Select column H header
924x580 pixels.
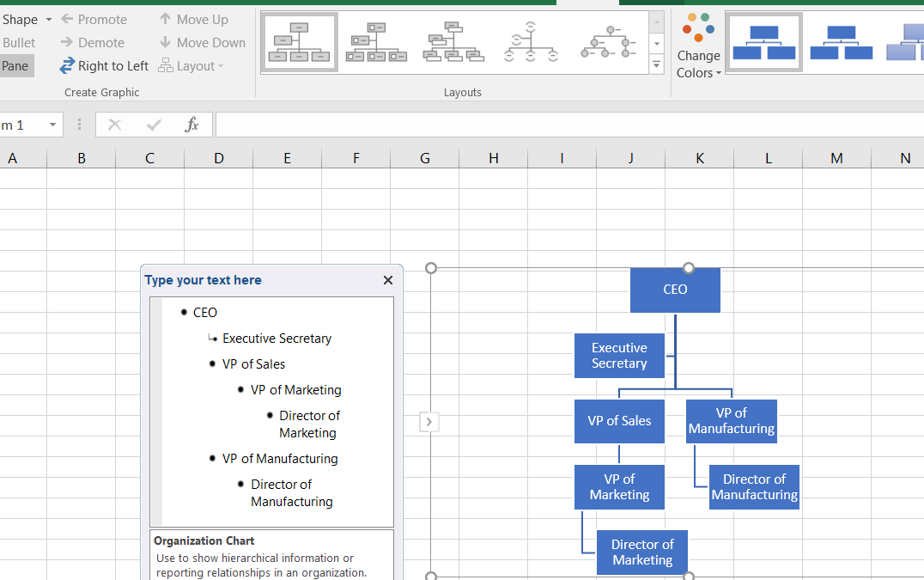pyautogui.click(x=493, y=158)
